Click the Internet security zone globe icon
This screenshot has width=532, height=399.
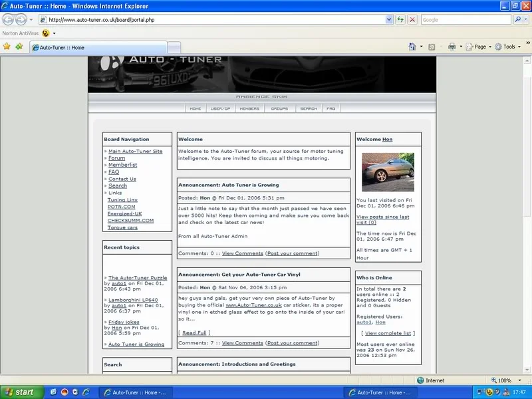[x=420, y=380]
